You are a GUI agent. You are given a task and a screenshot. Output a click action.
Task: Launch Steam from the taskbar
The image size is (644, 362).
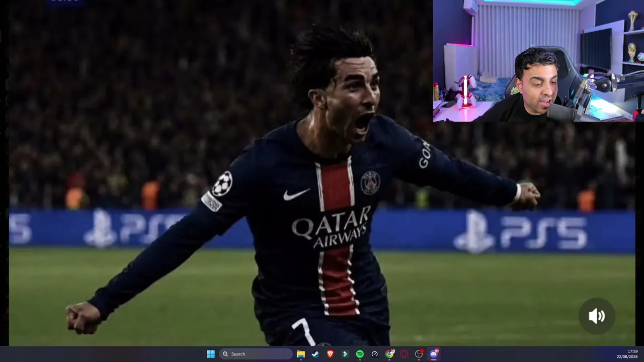pyautogui.click(x=315, y=354)
